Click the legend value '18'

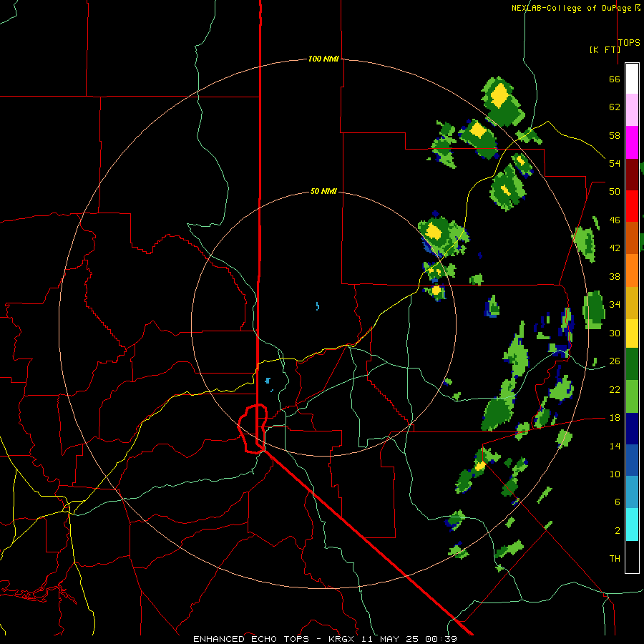[x=615, y=418]
